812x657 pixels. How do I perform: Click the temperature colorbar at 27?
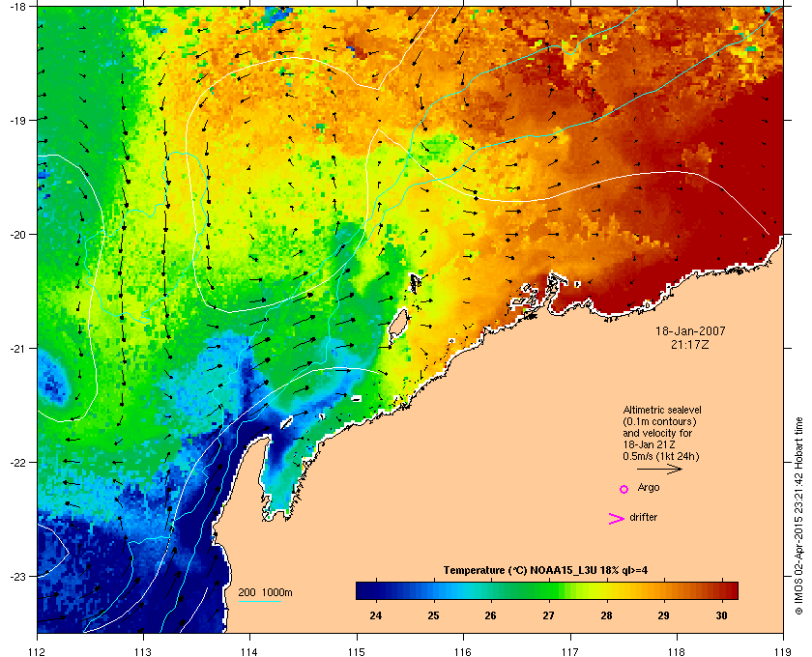548,590
